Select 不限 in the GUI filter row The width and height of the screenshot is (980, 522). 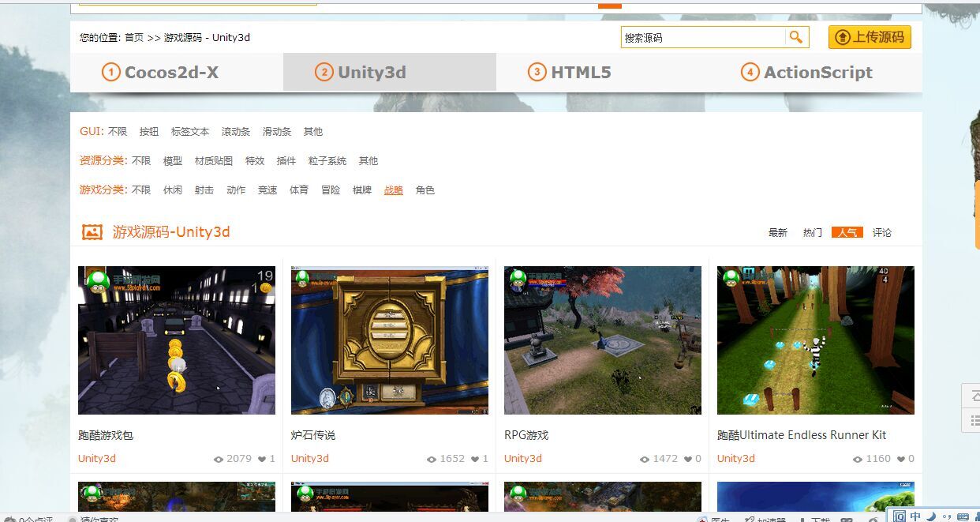click(118, 132)
